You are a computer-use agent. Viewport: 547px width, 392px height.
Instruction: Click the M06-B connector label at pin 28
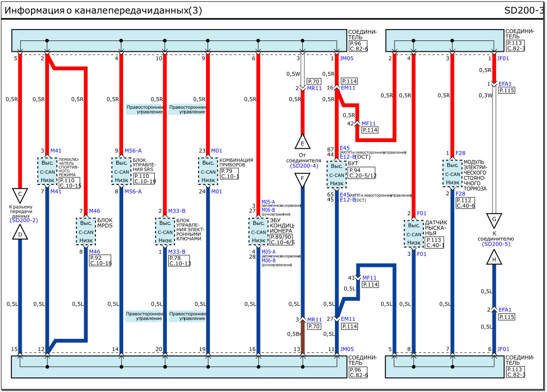click(x=269, y=261)
